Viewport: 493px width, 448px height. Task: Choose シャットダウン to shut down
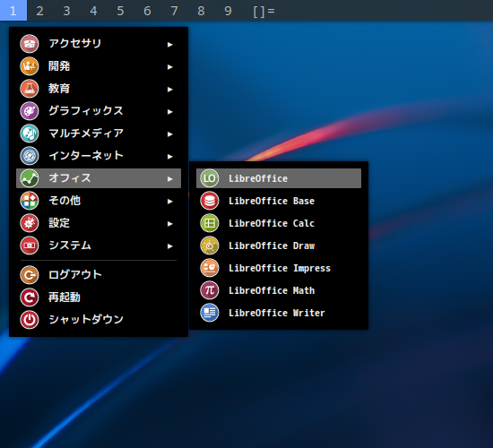(99, 320)
